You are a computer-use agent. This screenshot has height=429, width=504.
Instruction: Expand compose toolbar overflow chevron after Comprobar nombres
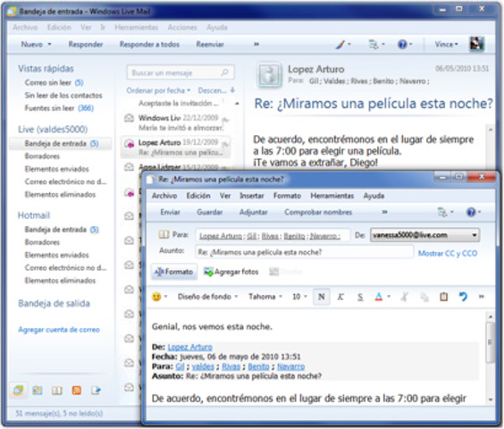click(x=384, y=212)
